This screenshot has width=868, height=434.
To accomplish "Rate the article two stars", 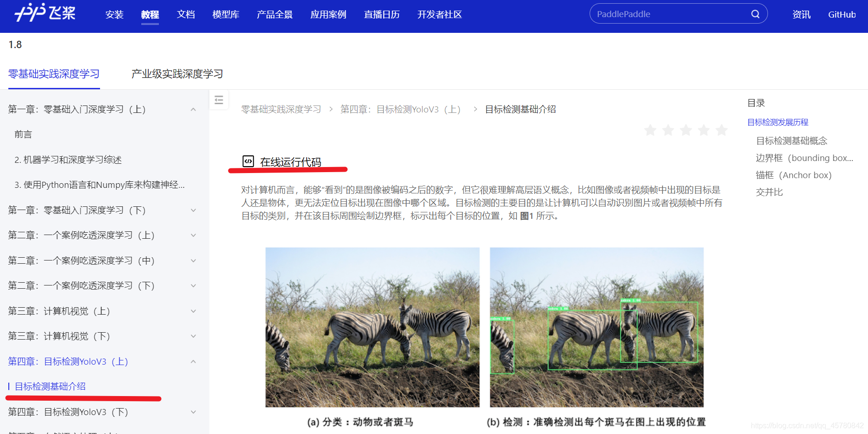I will point(668,130).
